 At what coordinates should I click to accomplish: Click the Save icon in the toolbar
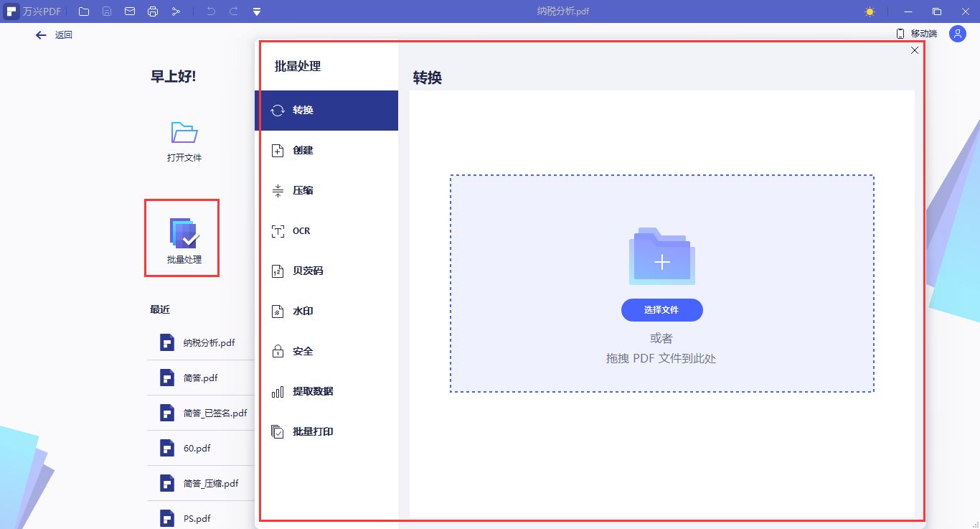tap(105, 11)
